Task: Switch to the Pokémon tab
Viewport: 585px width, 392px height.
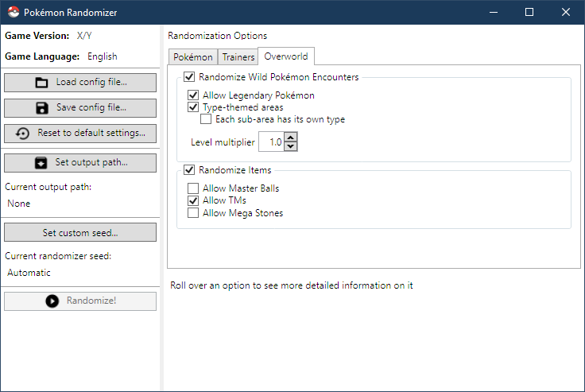Action: tap(192, 57)
